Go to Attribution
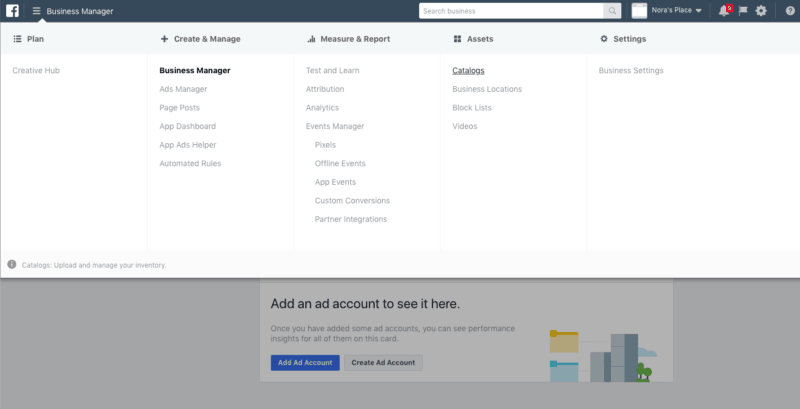800x409 pixels. [x=325, y=89]
